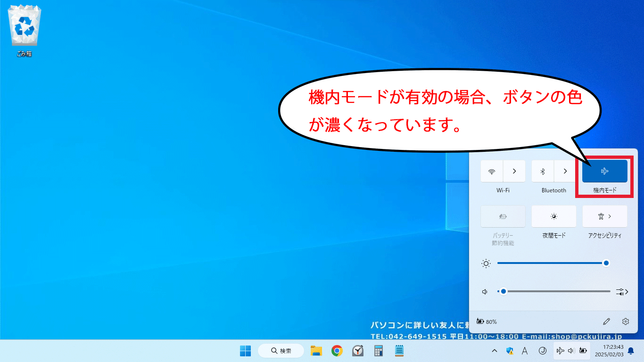Open settings with the gear icon

click(x=626, y=321)
